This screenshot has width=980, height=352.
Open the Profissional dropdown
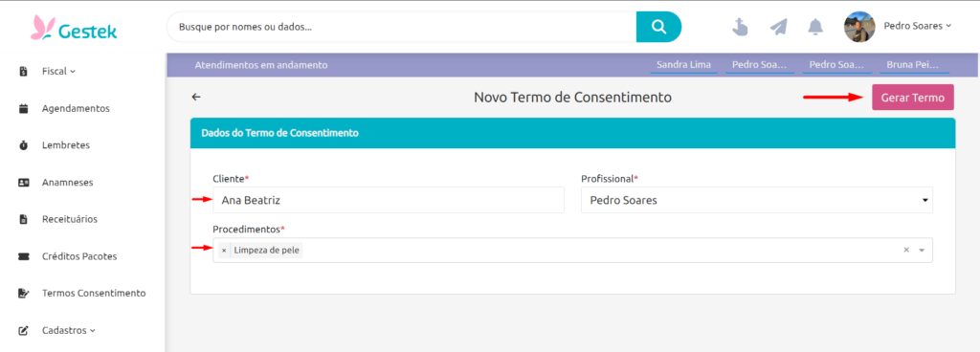click(757, 201)
